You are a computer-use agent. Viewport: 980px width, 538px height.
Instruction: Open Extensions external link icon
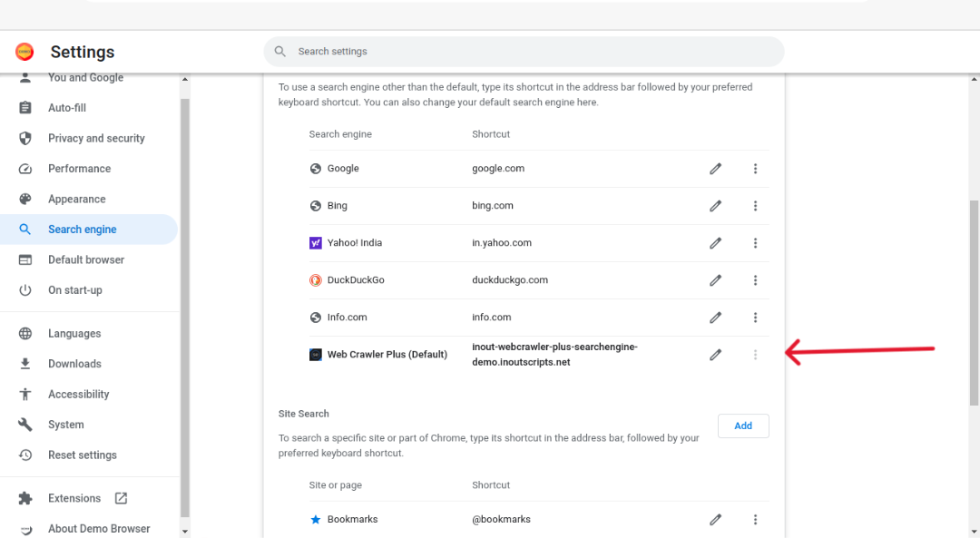pyautogui.click(x=121, y=498)
